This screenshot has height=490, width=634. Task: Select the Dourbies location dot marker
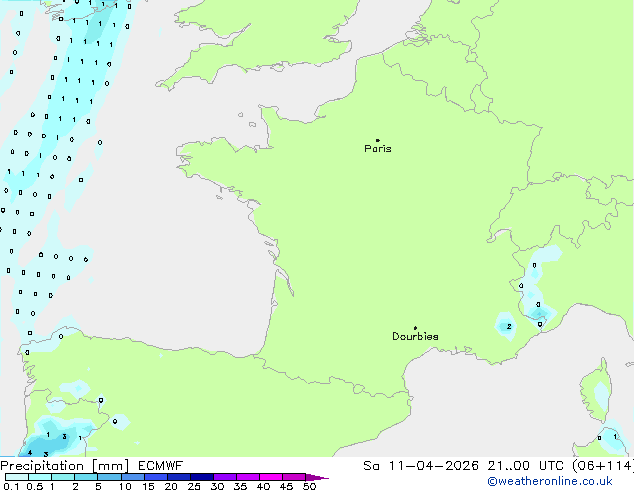[415, 328]
